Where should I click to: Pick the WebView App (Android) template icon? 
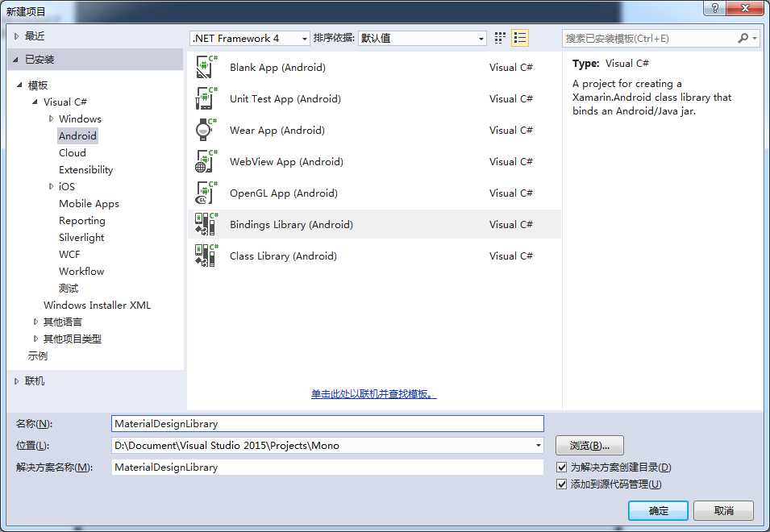click(x=206, y=161)
